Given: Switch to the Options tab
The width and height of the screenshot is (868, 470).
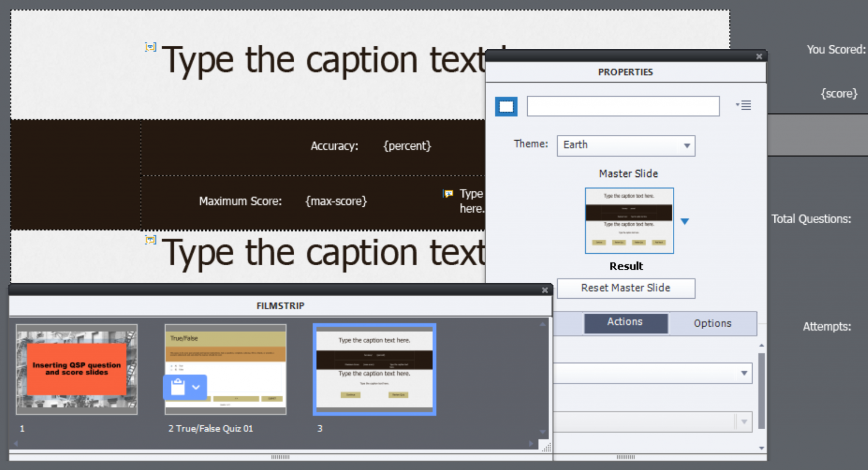Looking at the screenshot, I should [712, 323].
